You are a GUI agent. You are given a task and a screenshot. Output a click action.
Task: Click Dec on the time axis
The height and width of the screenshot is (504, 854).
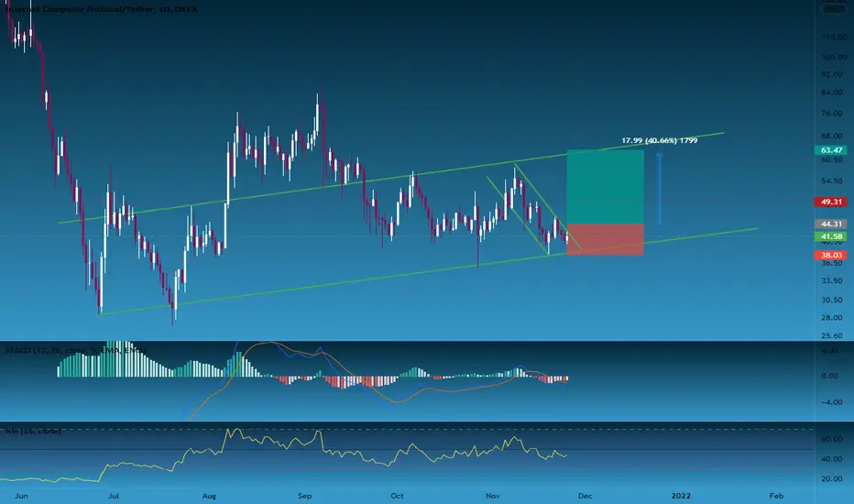coord(585,496)
